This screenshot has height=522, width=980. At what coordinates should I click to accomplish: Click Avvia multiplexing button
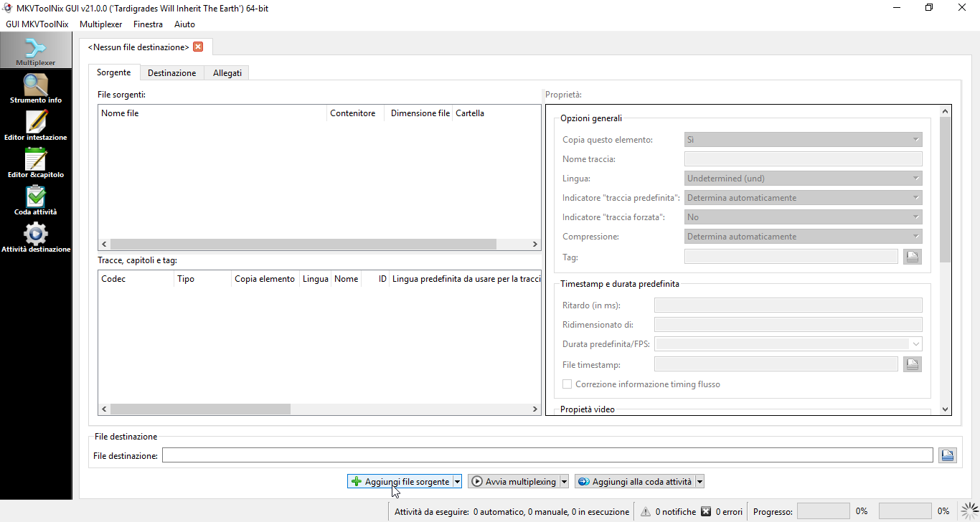(x=514, y=482)
